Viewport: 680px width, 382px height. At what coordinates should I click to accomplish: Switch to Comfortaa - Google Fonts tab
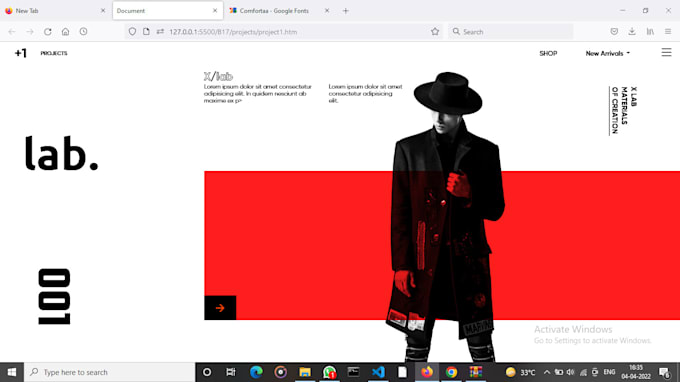(x=279, y=11)
